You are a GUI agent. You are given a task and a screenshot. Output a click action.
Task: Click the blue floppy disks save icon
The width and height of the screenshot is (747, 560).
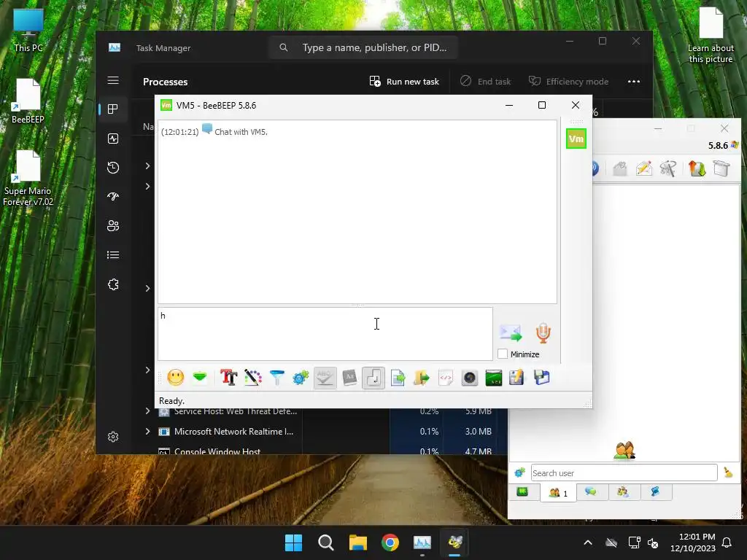click(542, 378)
